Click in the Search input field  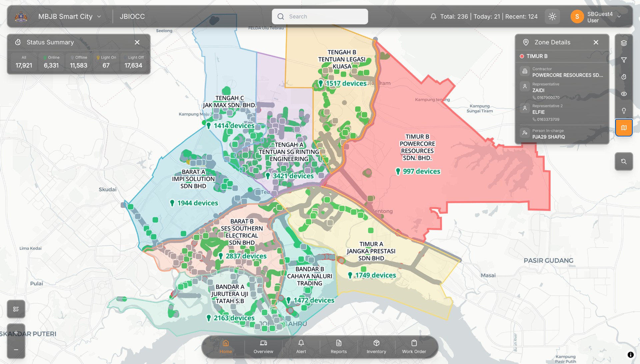(x=320, y=16)
